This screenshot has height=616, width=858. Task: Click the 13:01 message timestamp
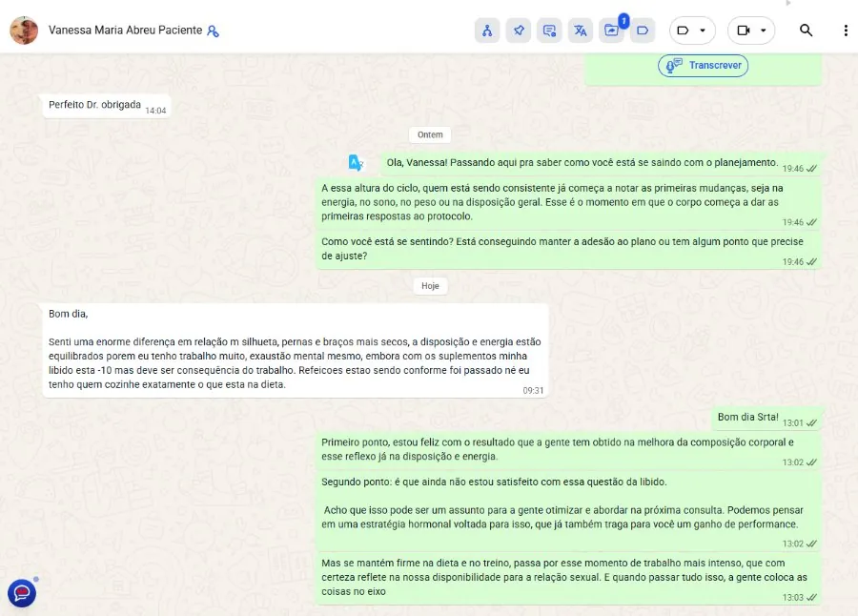point(793,422)
